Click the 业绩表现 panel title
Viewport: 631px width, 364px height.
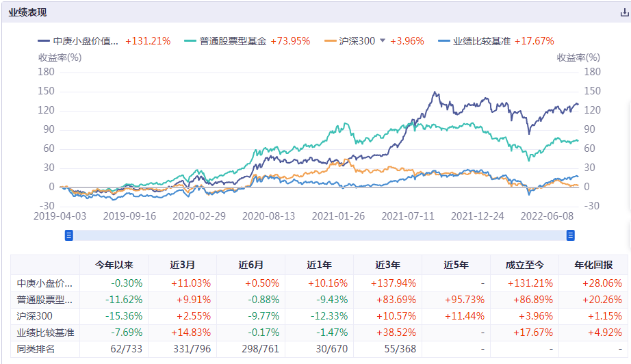coord(28,12)
